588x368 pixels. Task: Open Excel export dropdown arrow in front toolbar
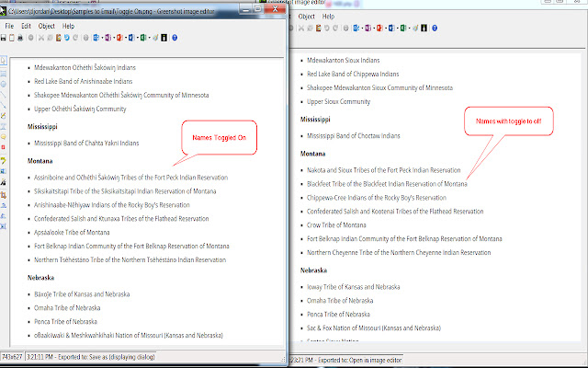(149, 38)
